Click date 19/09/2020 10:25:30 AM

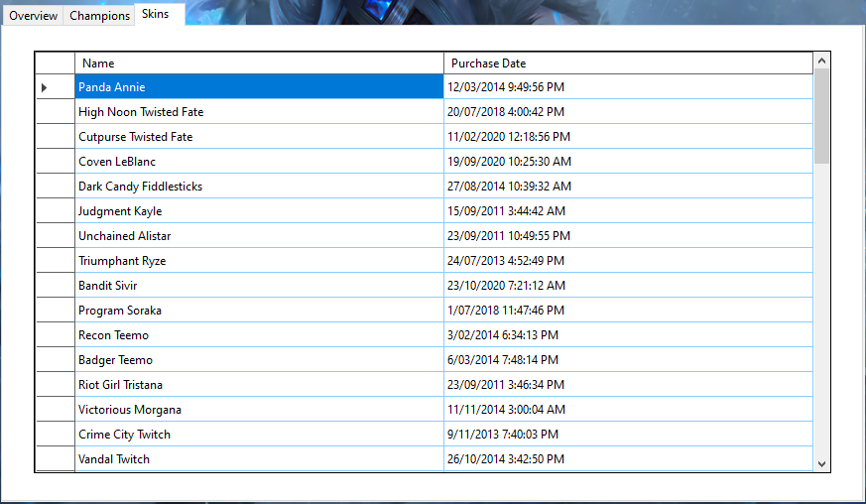(628, 162)
